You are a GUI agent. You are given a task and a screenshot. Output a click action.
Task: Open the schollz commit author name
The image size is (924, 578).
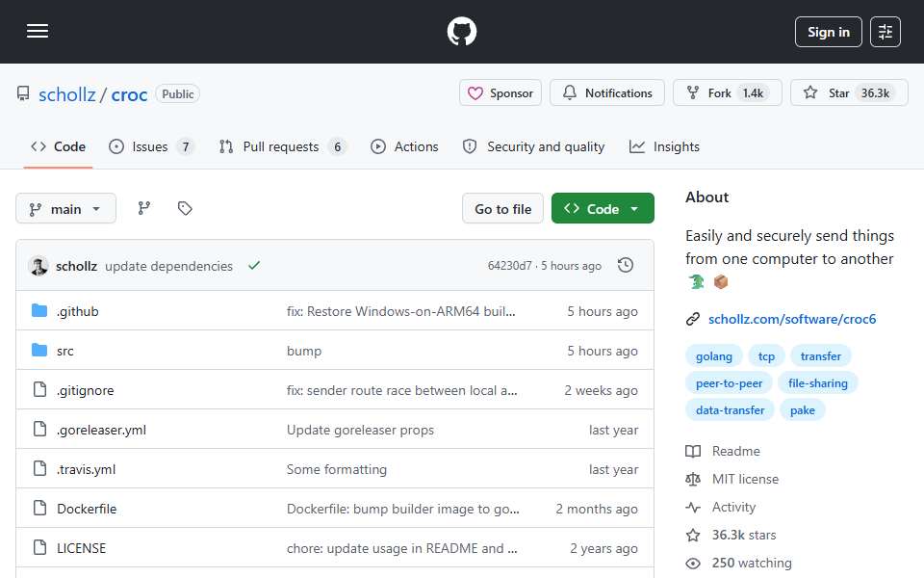pos(77,266)
